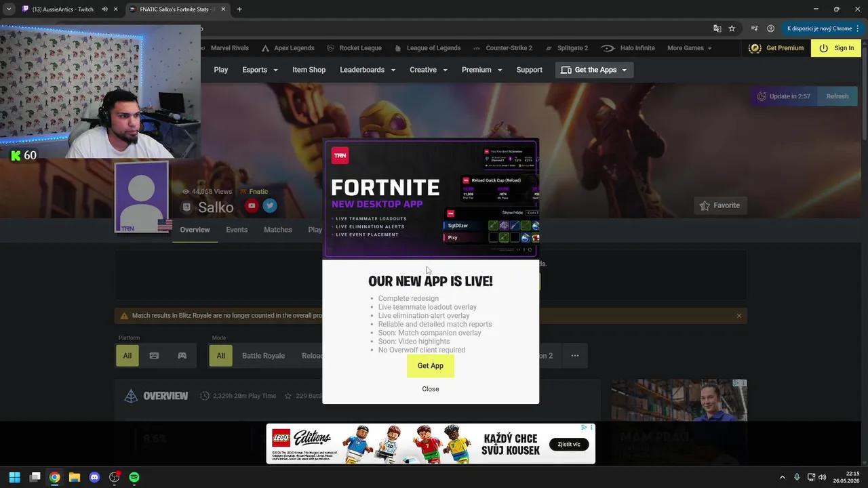868x488 pixels.
Task: Open the LEGO ad info icon
Action: (584, 428)
